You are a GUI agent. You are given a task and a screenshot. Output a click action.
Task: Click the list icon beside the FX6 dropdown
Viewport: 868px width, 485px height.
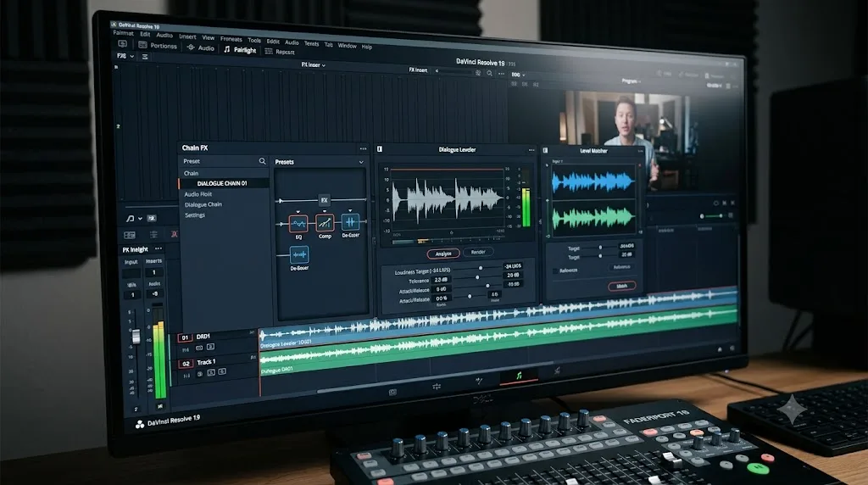point(145,57)
